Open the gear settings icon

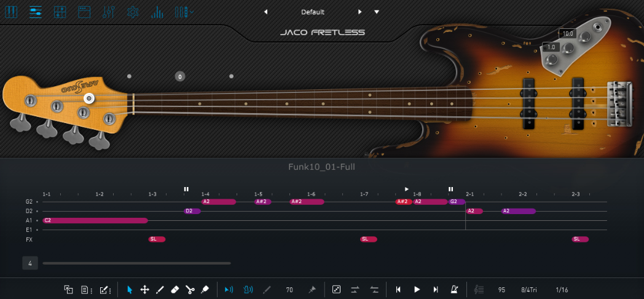[x=133, y=12]
